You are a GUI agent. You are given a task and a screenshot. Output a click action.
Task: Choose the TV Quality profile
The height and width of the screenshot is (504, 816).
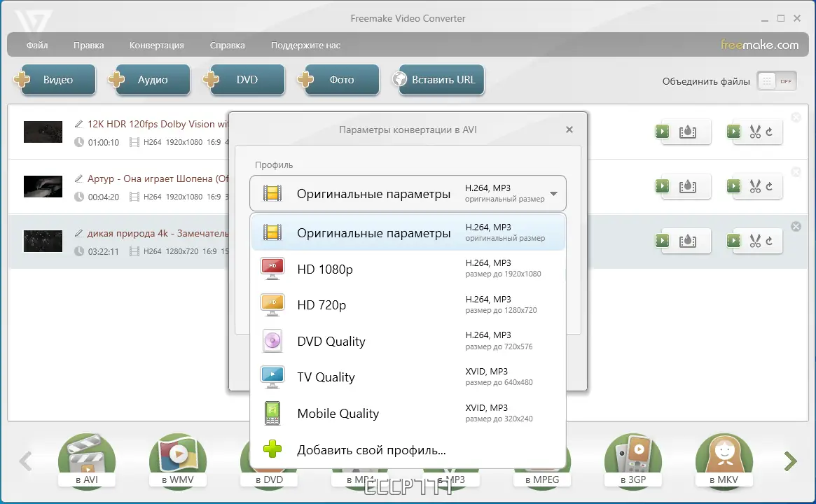[x=408, y=377]
